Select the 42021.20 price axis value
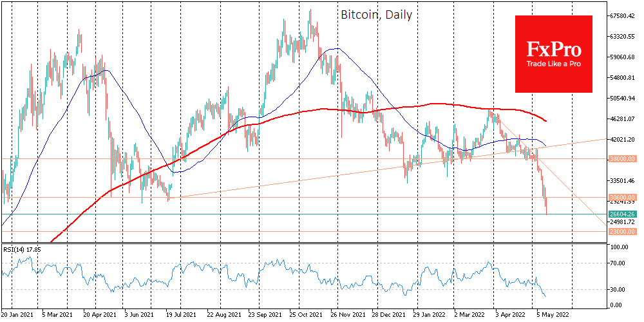 pos(622,139)
